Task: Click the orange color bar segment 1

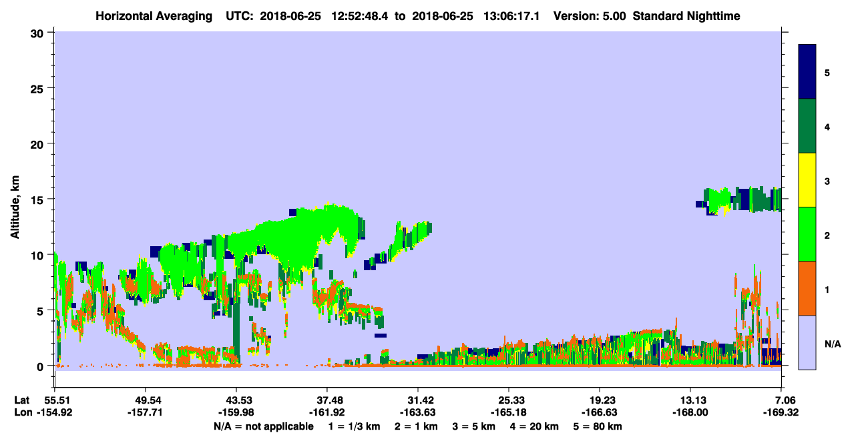Action: click(807, 288)
